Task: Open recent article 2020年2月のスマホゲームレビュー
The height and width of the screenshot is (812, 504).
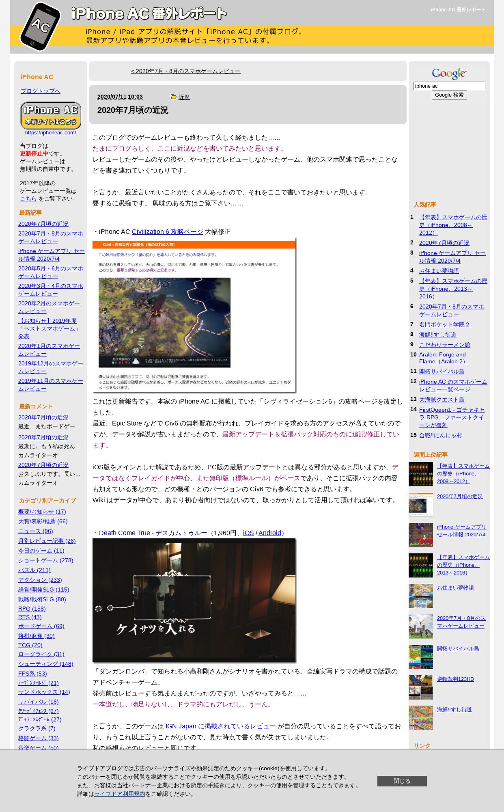Action: click(x=49, y=307)
